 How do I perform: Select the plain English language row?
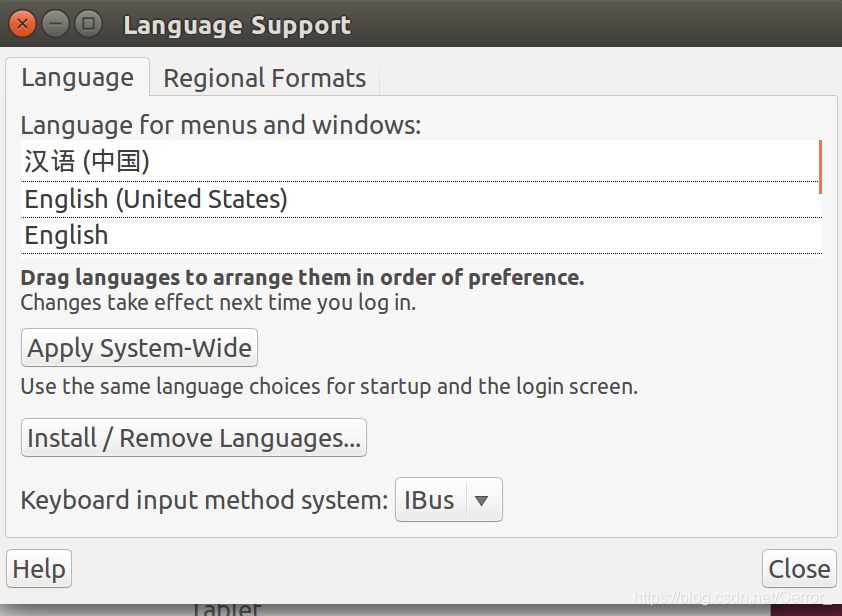pyautogui.click(x=422, y=235)
